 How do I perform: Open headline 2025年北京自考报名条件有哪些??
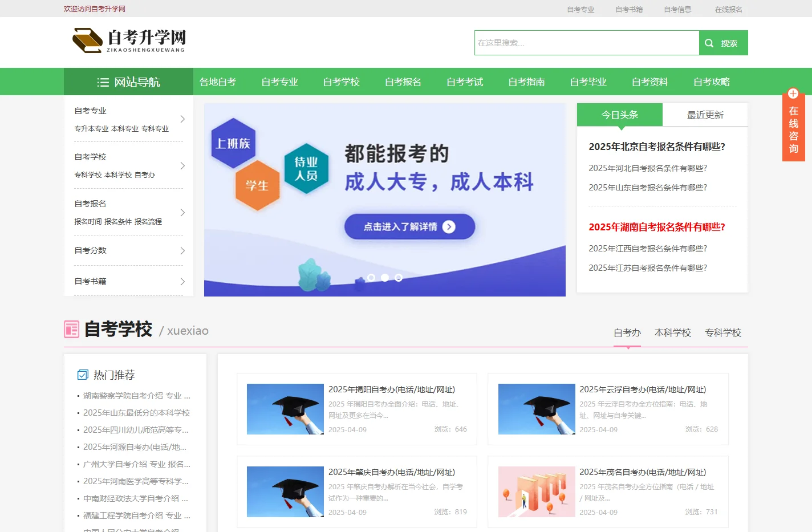(657, 147)
